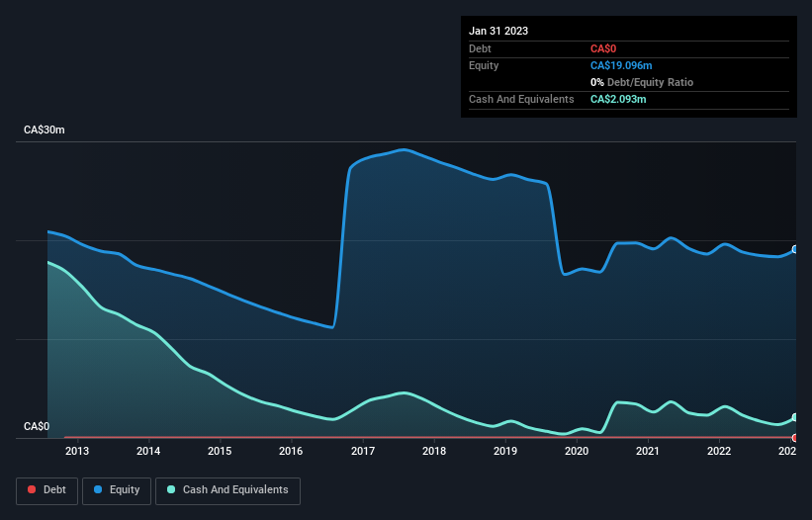Toggle the Equity series legend button
The height and width of the screenshot is (520, 812).
click(117, 490)
